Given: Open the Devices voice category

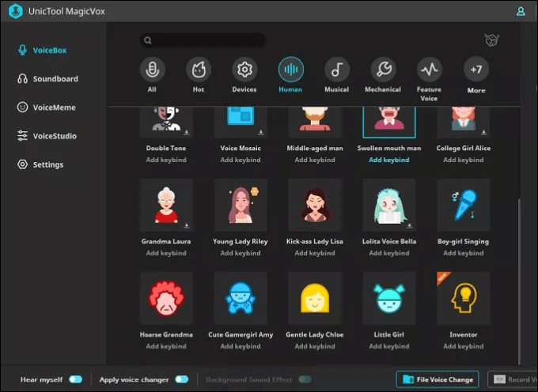Looking at the screenshot, I should [244, 70].
